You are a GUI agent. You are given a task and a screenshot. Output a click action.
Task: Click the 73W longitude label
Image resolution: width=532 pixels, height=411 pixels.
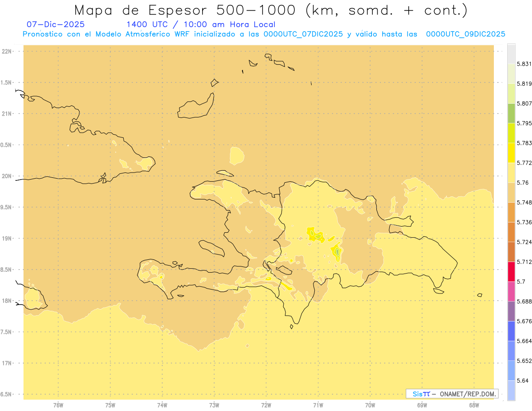(x=214, y=405)
